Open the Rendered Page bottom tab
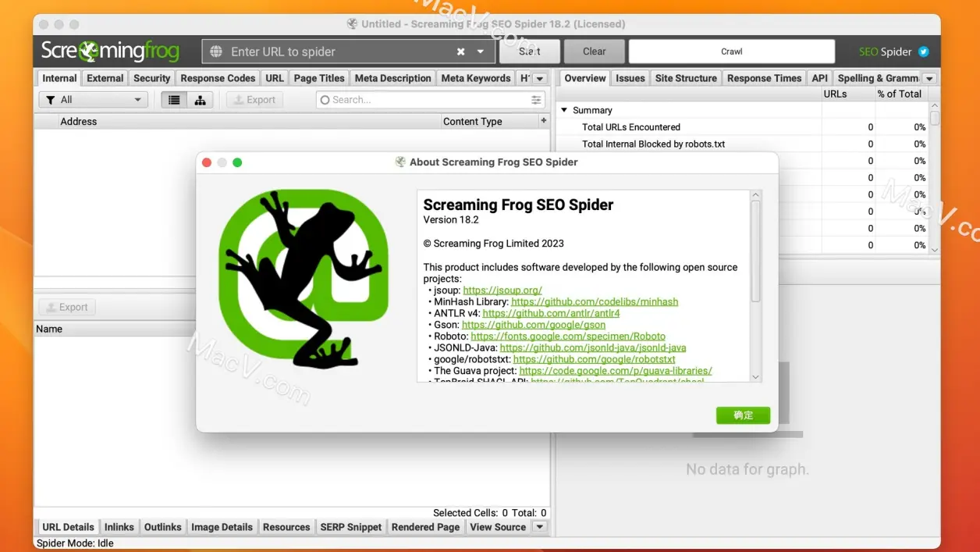The image size is (980, 552). [425, 527]
